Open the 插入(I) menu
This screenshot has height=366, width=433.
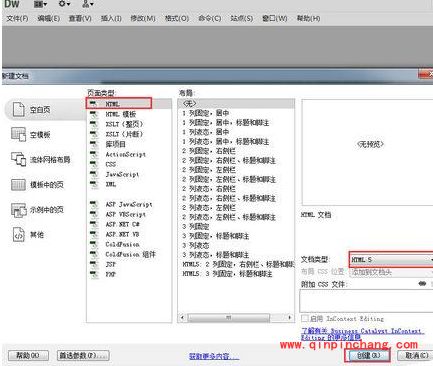click(x=111, y=18)
